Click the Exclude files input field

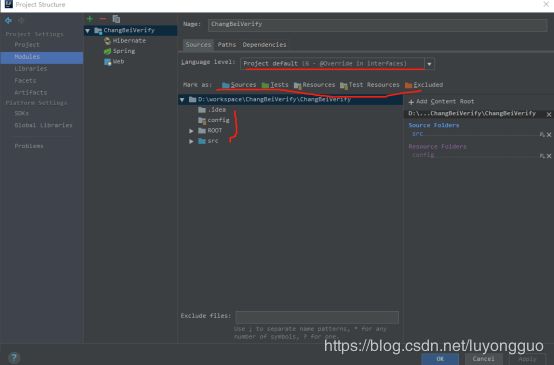pos(317,317)
